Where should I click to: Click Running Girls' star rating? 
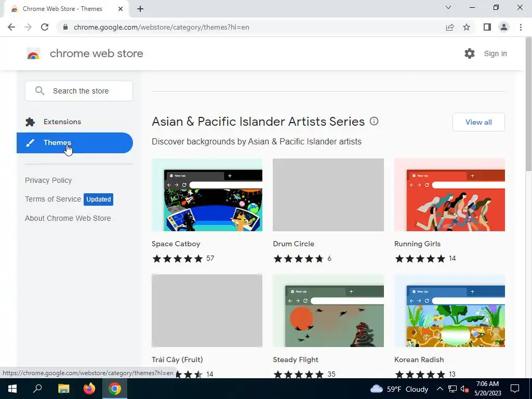point(420,259)
